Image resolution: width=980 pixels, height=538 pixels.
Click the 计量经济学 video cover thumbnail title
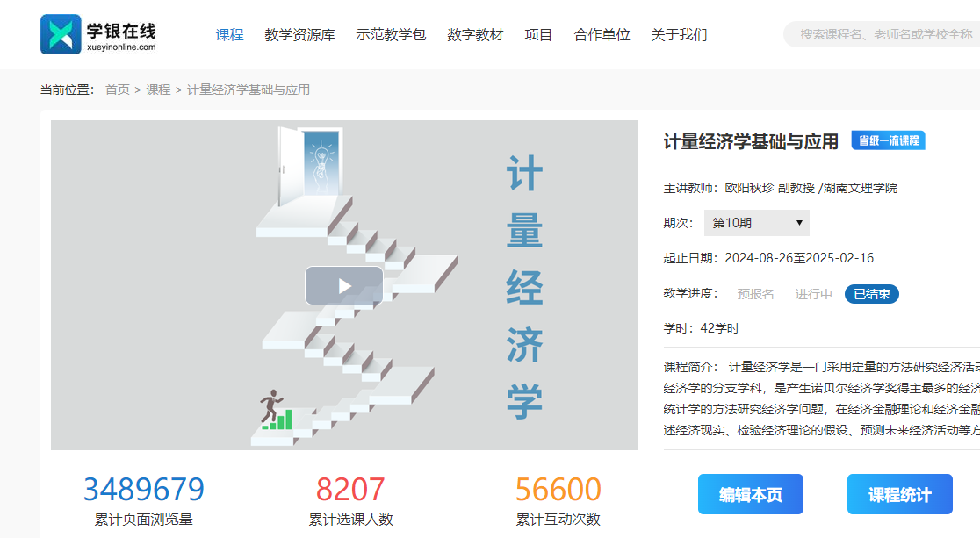[524, 286]
